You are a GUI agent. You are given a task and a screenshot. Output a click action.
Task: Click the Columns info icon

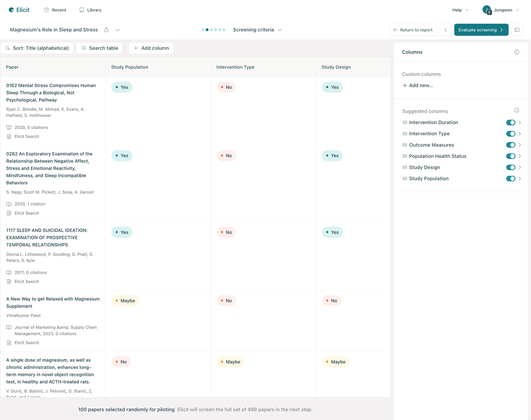516,52
